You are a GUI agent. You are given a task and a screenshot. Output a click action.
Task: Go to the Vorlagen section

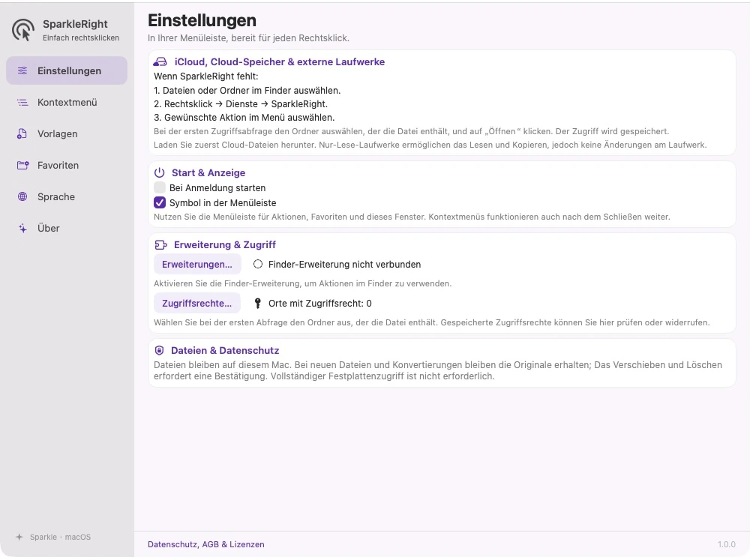pos(67,133)
